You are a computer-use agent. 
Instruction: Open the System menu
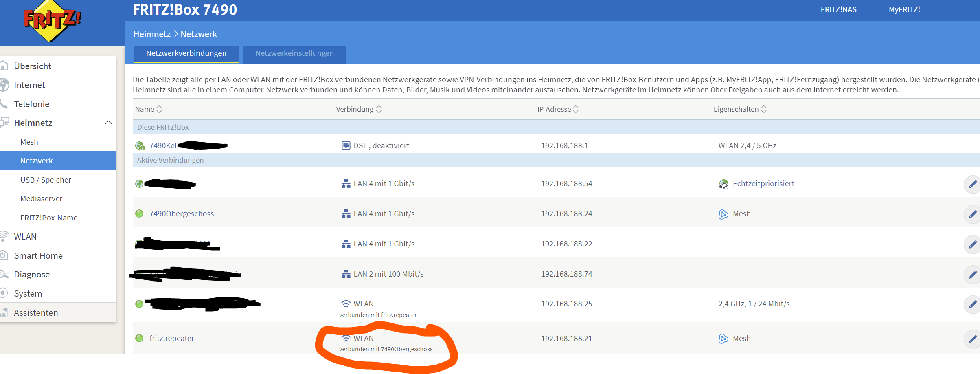pos(28,293)
